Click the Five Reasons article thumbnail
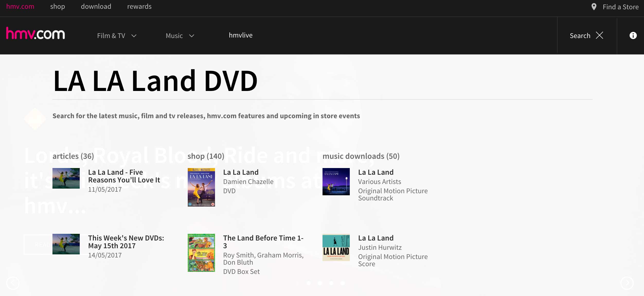The width and height of the screenshot is (644, 296). pos(66,178)
